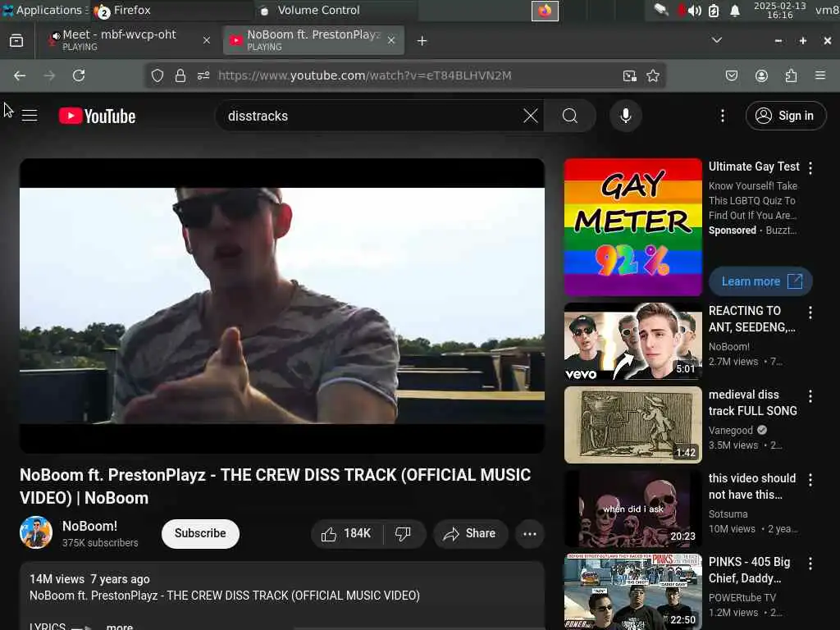Open the tracking protection shield icon
The width and height of the screenshot is (840, 630).
click(157, 75)
